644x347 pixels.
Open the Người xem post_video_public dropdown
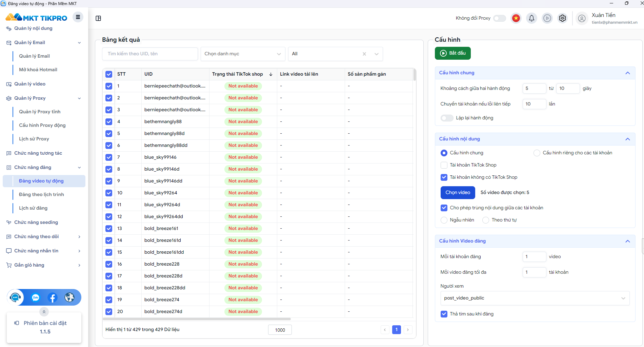tap(535, 298)
